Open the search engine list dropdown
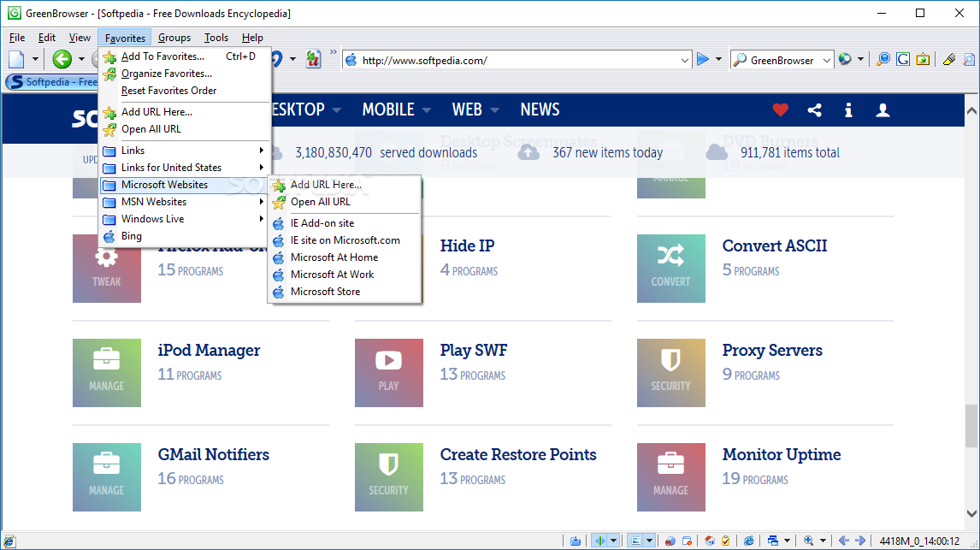This screenshot has width=980, height=550. pyautogui.click(x=860, y=60)
